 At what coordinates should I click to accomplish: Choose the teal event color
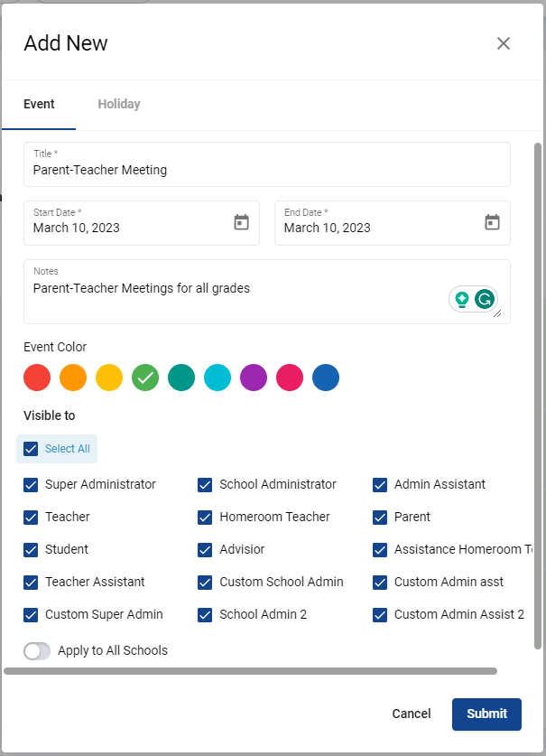181,378
